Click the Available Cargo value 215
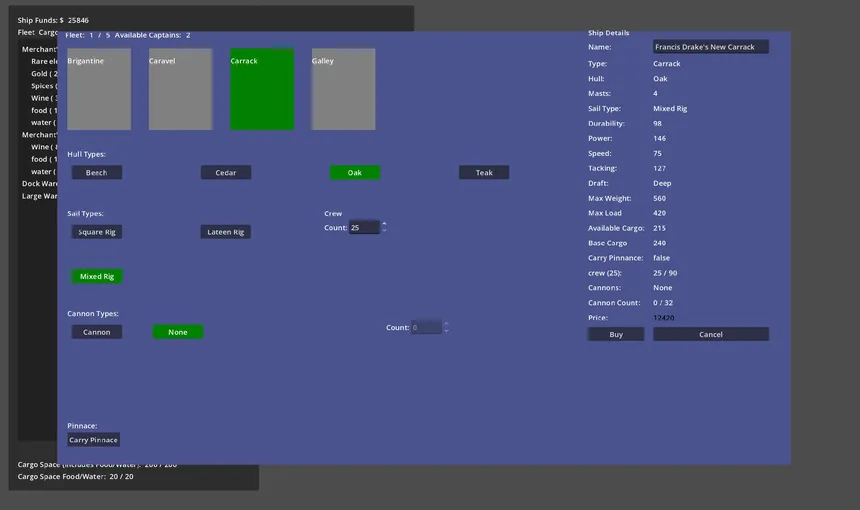This screenshot has width=860, height=510. point(659,228)
